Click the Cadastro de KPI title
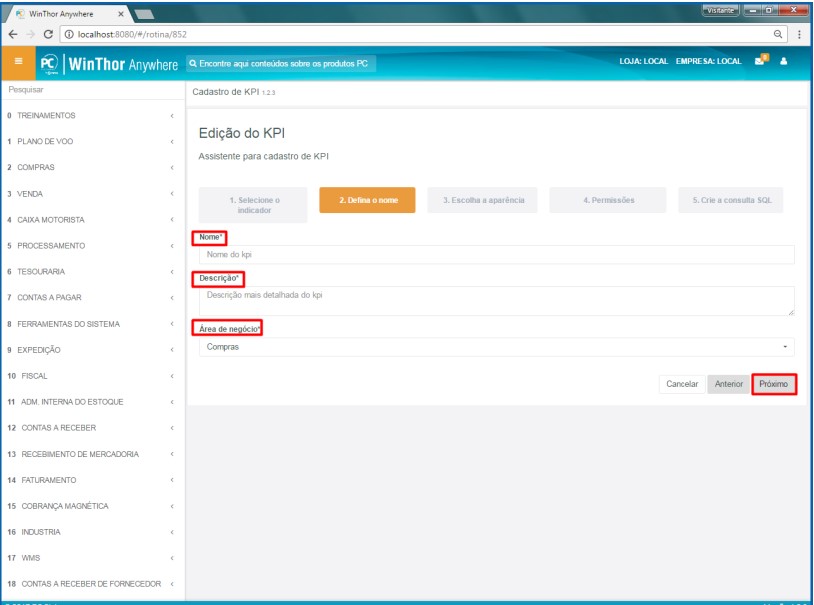Image resolution: width=814 pixels, height=605 pixels. coord(234,92)
